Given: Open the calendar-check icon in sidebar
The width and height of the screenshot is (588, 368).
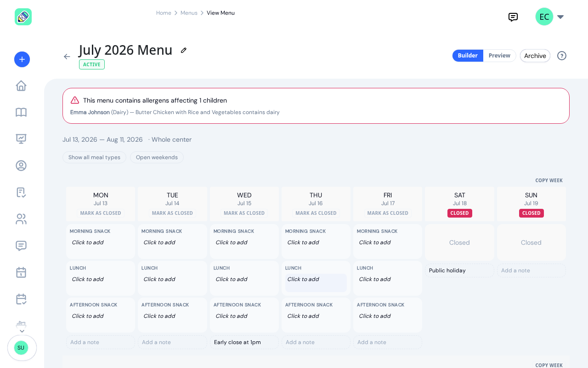Looking at the screenshot, I should (21, 299).
